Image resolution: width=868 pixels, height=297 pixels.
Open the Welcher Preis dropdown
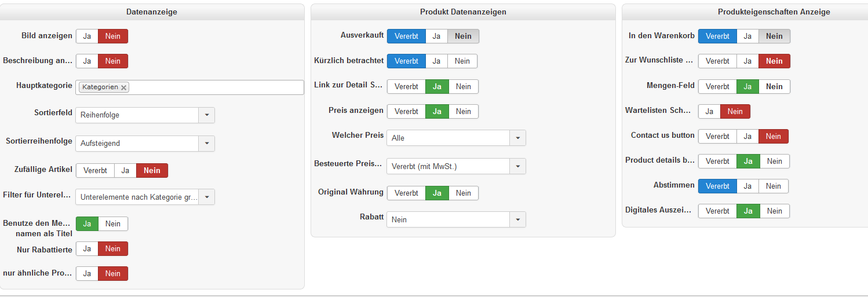[517, 138]
